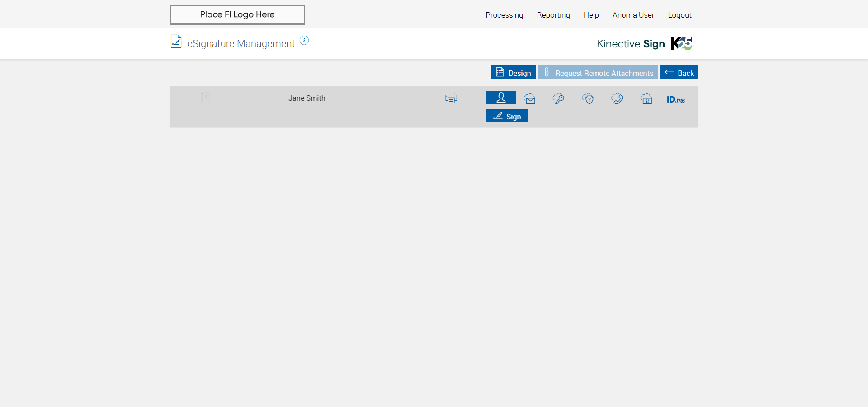This screenshot has width=868, height=407.
Task: Click the Place FI Logo Here banner
Action: click(237, 14)
